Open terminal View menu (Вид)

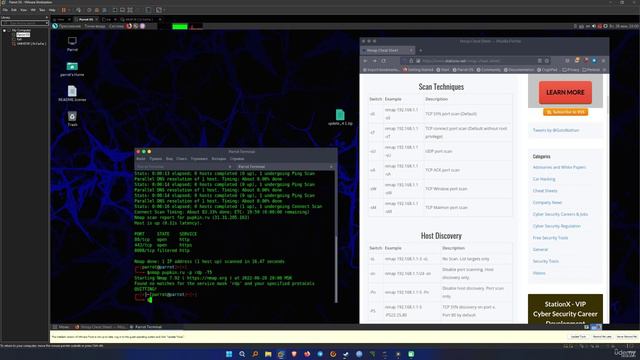(x=169, y=159)
